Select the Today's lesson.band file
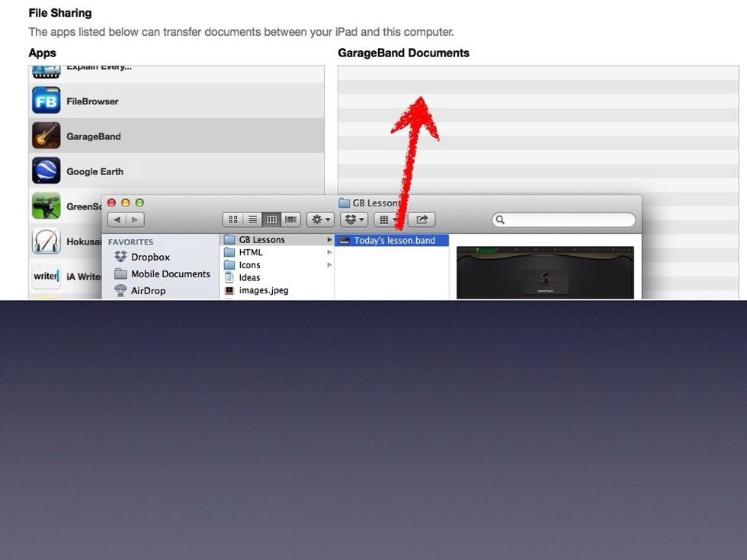 pyautogui.click(x=391, y=239)
